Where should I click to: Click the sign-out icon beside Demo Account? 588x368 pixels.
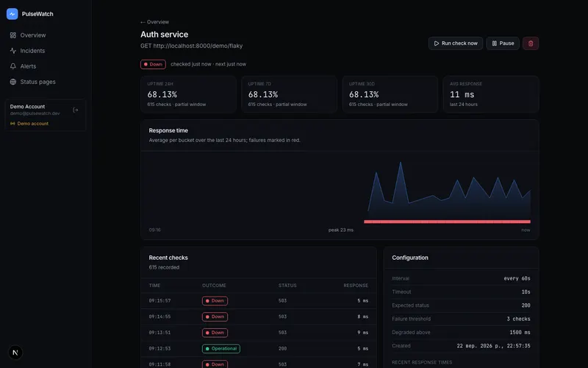click(76, 110)
